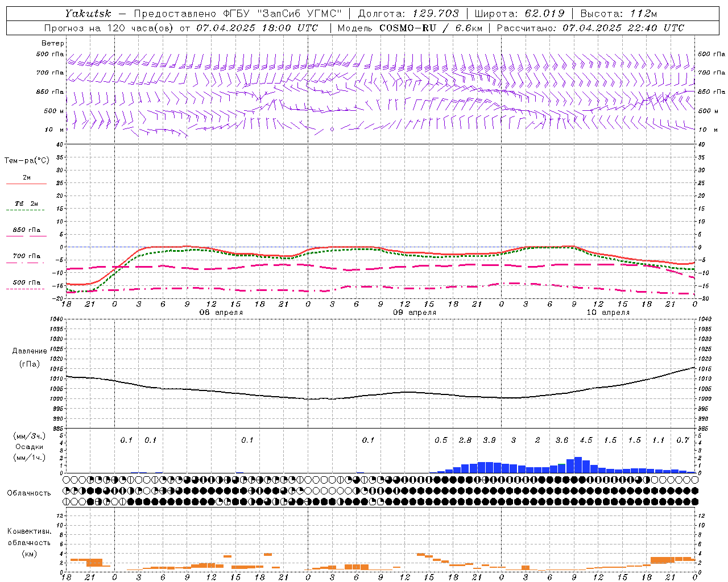The height and width of the screenshot is (582, 728).
Task: Click the 'Конвективн.' convective cloud label
Action: [x=29, y=531]
